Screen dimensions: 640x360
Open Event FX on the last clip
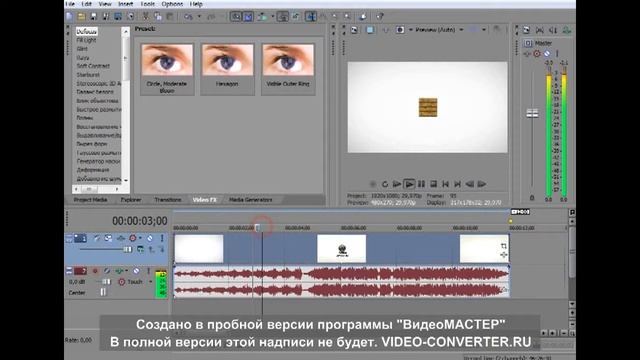[x=504, y=255]
